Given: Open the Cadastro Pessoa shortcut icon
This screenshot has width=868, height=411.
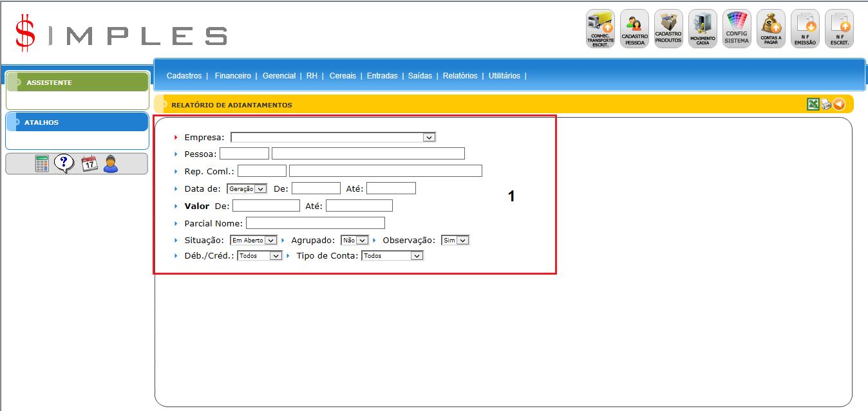Looking at the screenshot, I should (634, 29).
